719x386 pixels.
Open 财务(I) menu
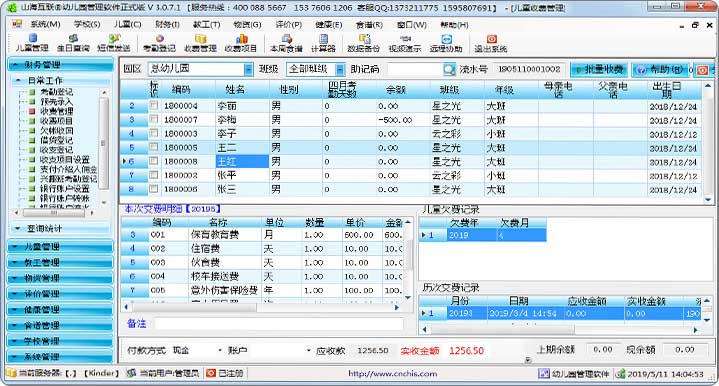167,24
